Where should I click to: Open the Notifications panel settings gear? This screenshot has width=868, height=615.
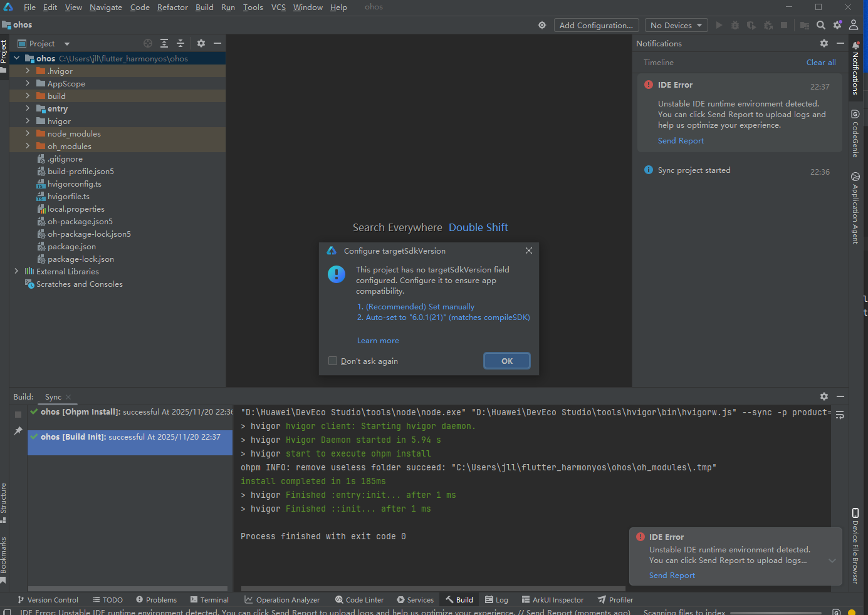[824, 43]
